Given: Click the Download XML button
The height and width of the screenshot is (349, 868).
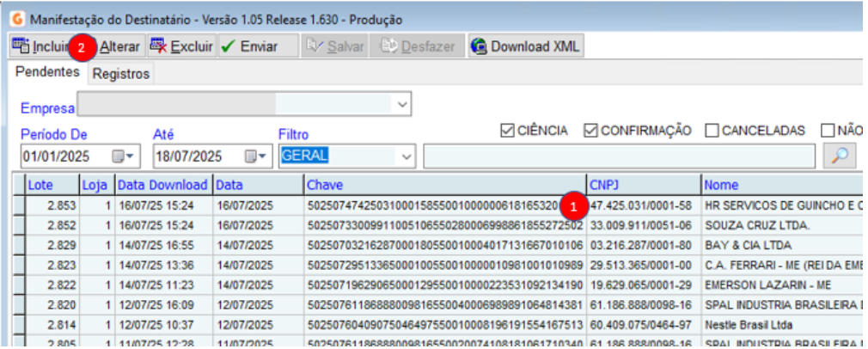Looking at the screenshot, I should tap(525, 46).
